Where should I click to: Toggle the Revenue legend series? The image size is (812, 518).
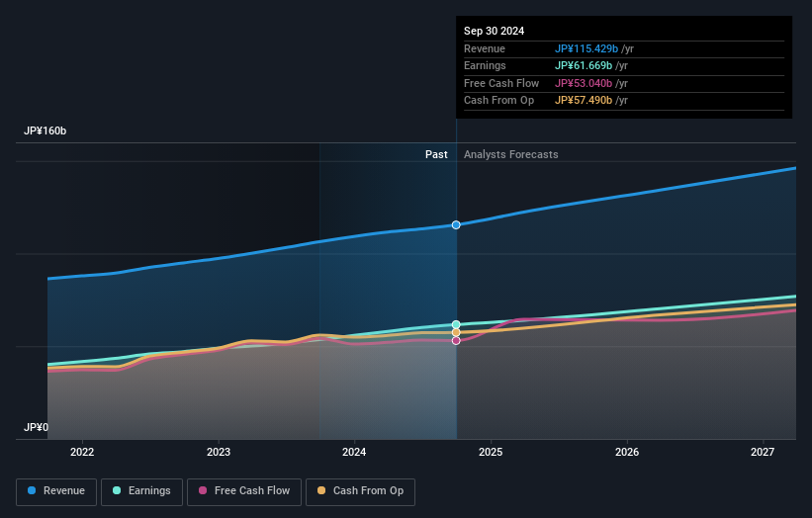point(56,491)
